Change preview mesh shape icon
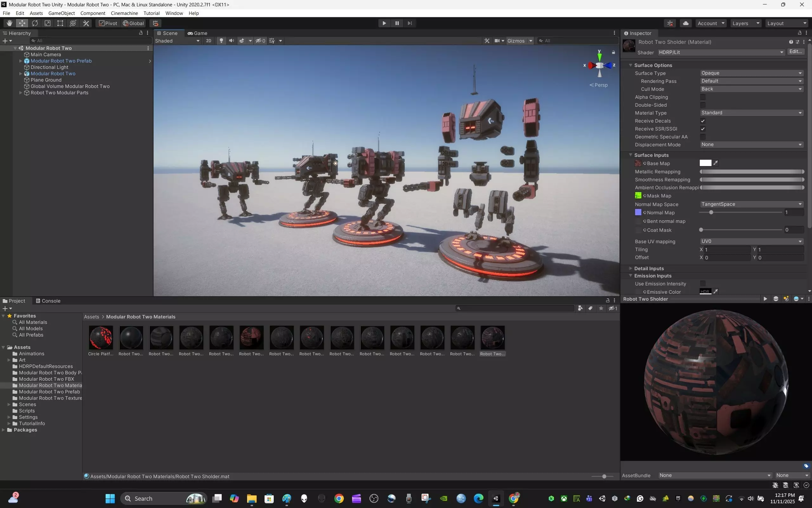This screenshot has width=812, height=508. coord(776,299)
